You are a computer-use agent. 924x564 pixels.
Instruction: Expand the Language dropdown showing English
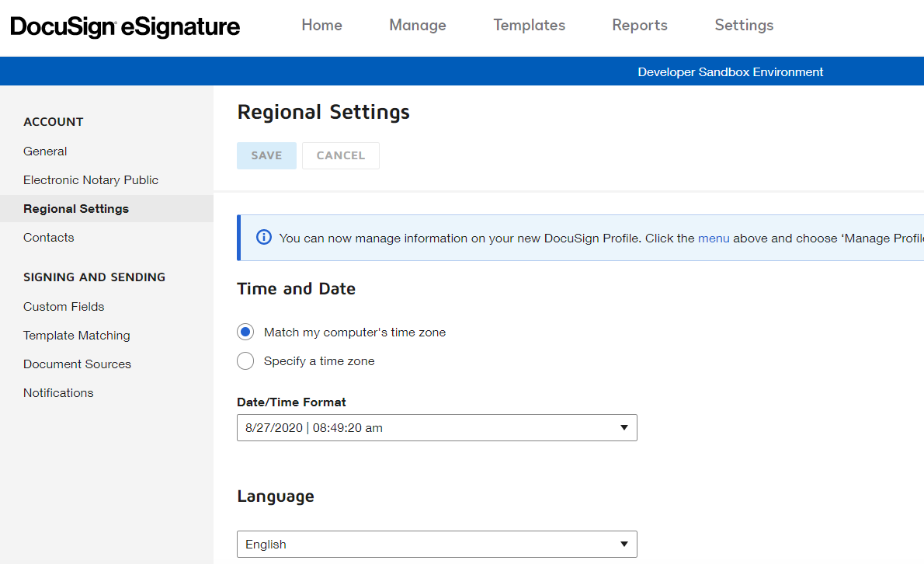tap(436, 545)
